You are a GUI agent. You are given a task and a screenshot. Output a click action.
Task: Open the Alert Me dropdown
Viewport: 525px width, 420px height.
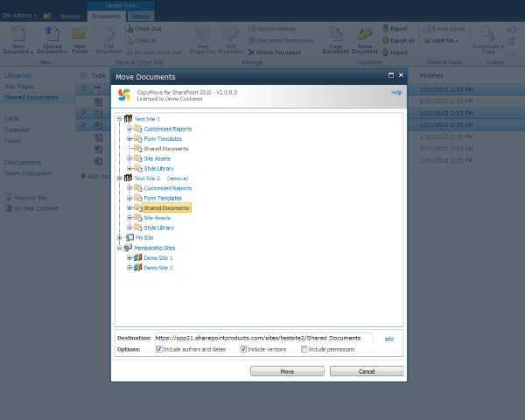441,40
